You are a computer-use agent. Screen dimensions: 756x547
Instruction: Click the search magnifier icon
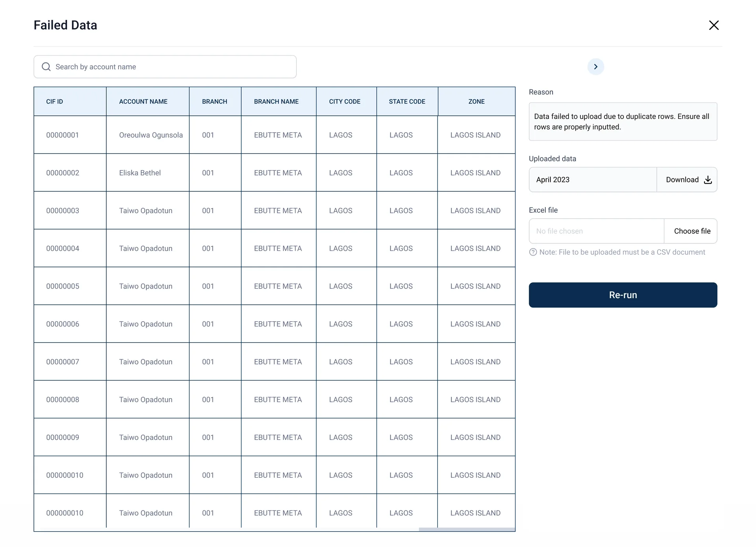(x=46, y=67)
